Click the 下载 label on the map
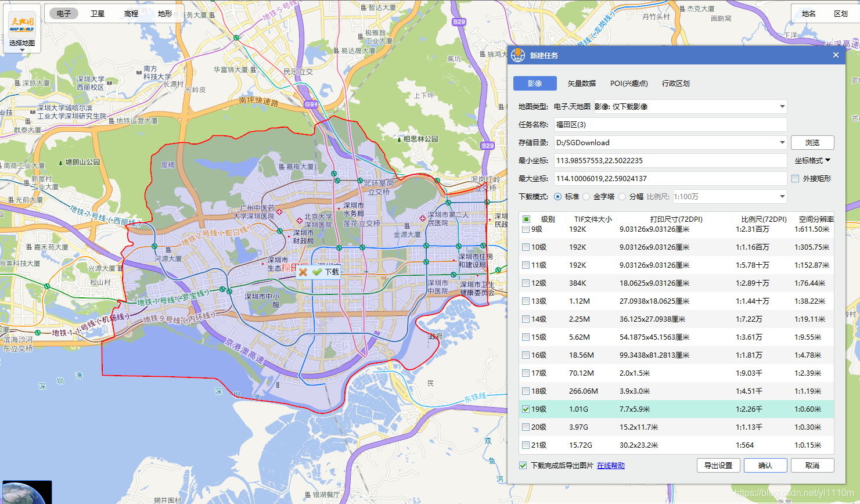The image size is (860, 504). [x=332, y=272]
